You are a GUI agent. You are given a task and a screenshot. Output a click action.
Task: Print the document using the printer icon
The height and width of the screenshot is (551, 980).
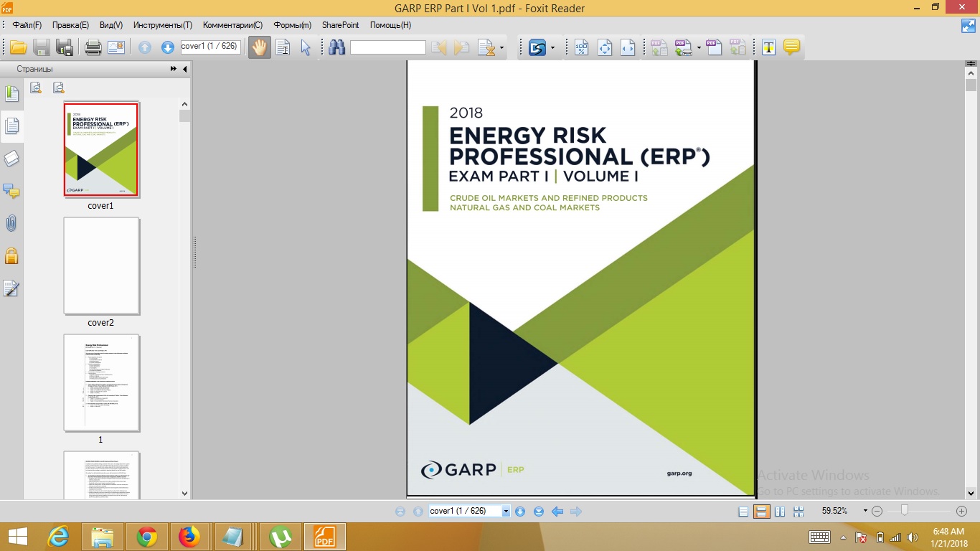tap(93, 48)
